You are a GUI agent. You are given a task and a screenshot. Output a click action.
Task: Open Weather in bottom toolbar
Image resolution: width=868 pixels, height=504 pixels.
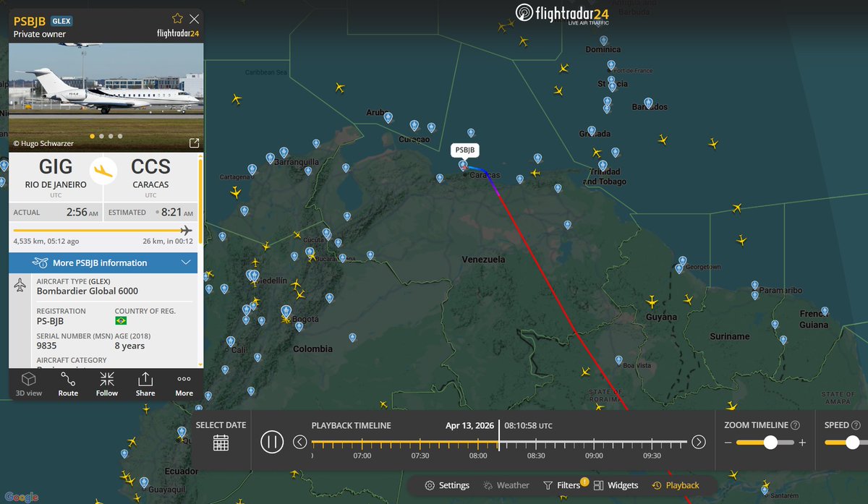(x=506, y=485)
